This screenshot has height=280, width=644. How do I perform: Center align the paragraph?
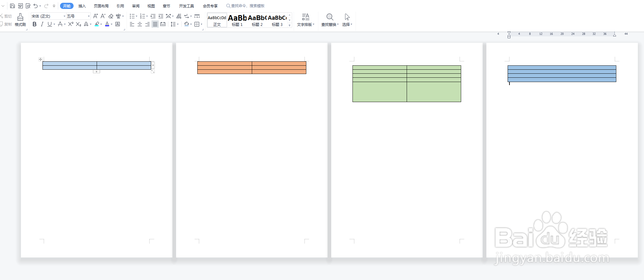point(140,24)
